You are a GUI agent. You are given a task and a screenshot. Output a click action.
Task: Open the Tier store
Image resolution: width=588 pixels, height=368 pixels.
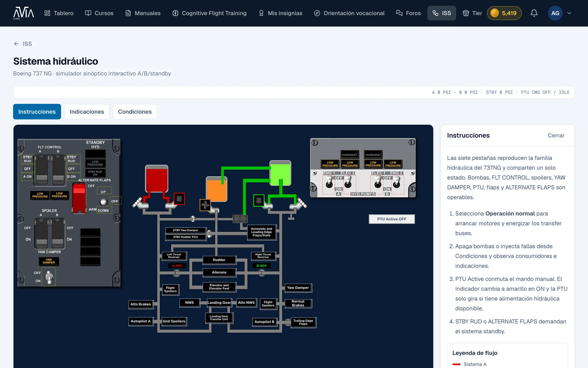(x=472, y=13)
